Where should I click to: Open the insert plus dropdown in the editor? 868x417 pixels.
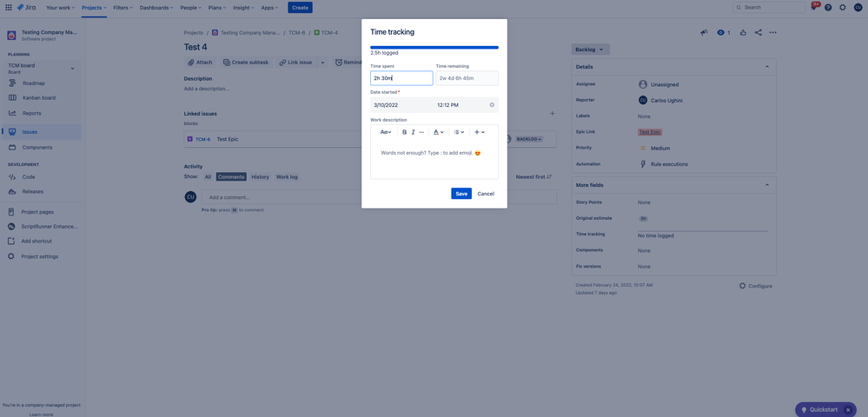pyautogui.click(x=480, y=132)
